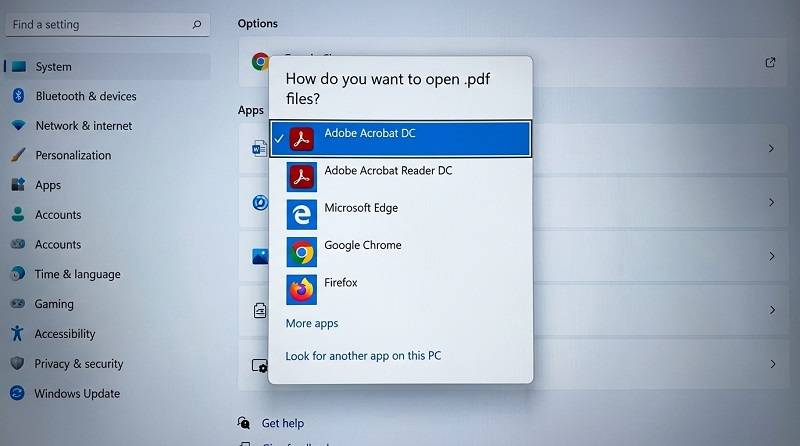The image size is (800, 446).
Task: Choose Google Chrome to open .pdf
Action: pos(401,252)
